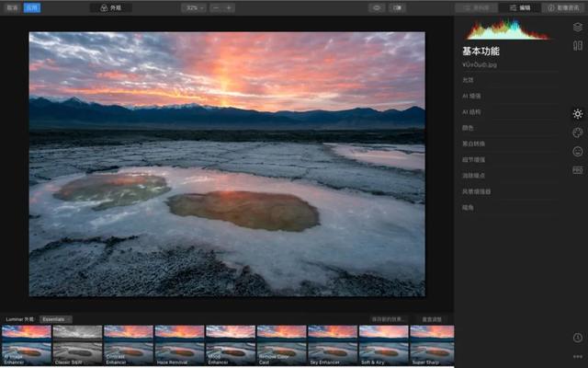Switch to the 影像资讯 tab
Screen dimensions: 588x368
pos(564,7)
